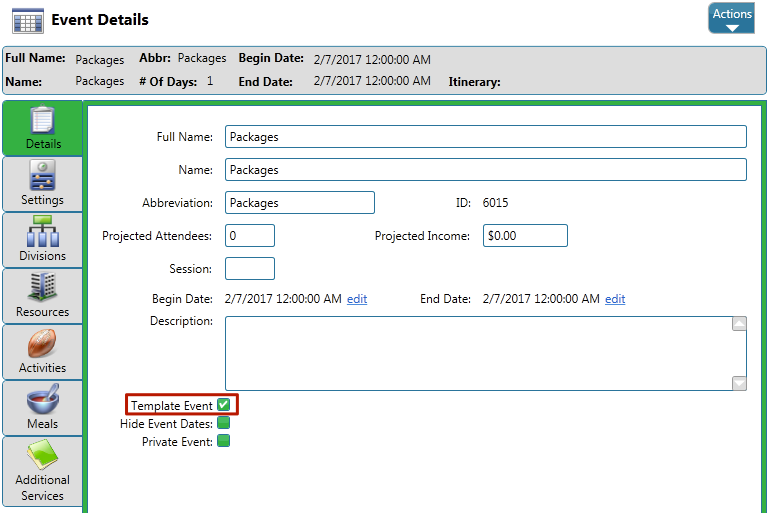Expand the Actions dropdown menu
Image resolution: width=771 pixels, height=513 pixels.
(x=731, y=18)
